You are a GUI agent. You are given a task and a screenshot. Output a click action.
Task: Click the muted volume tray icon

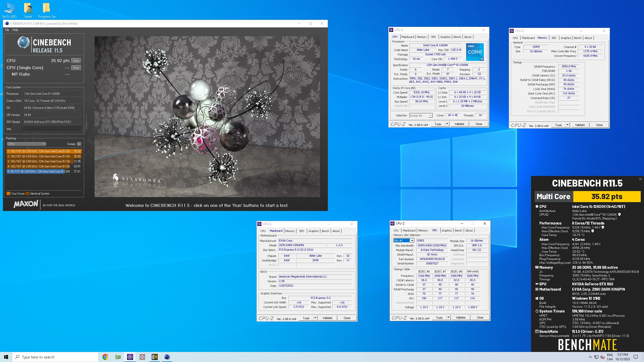click(602, 357)
